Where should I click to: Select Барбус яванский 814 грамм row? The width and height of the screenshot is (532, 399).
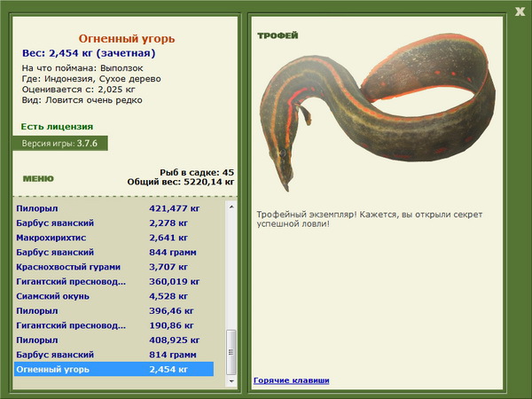[x=114, y=354]
